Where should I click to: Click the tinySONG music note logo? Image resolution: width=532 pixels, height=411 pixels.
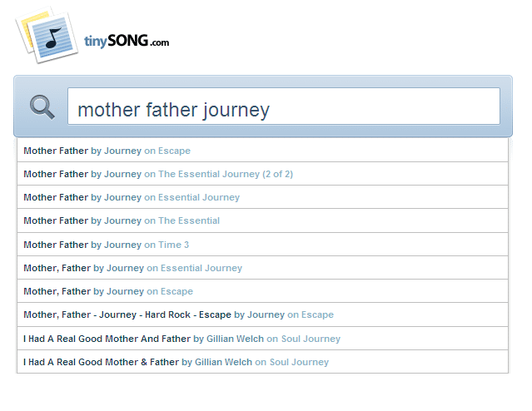pyautogui.click(x=47, y=35)
